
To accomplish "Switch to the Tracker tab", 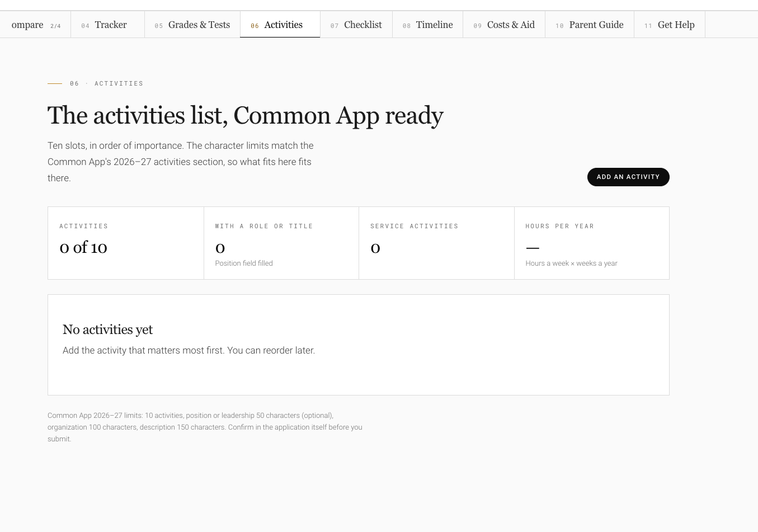I will (107, 25).
